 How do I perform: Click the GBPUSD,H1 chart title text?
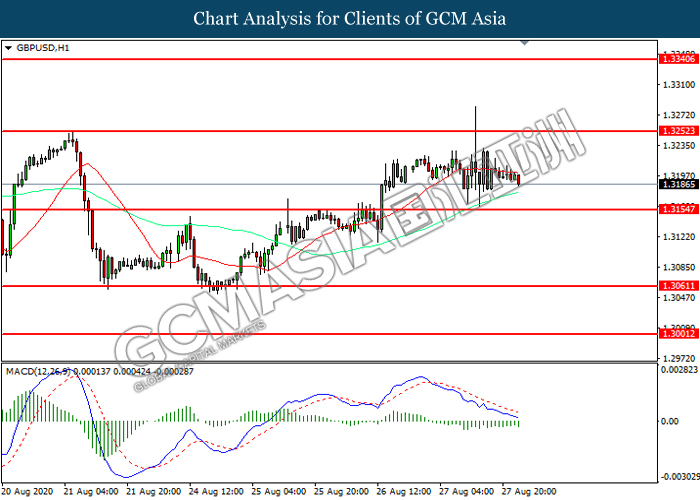[43, 48]
